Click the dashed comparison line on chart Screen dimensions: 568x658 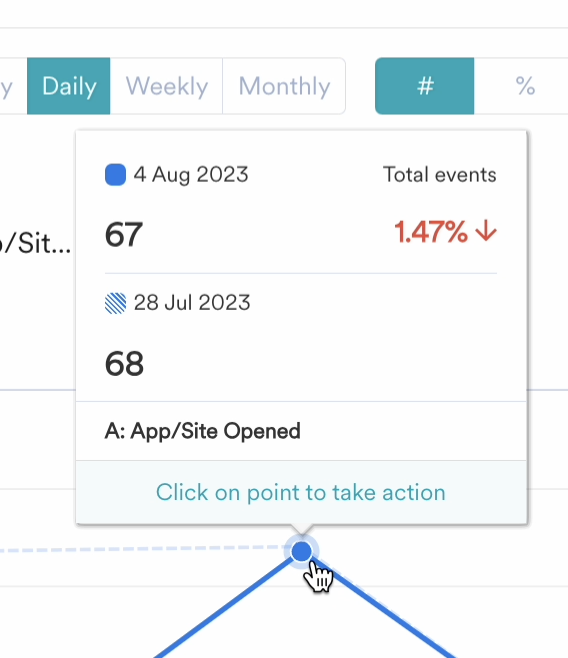pos(143,548)
